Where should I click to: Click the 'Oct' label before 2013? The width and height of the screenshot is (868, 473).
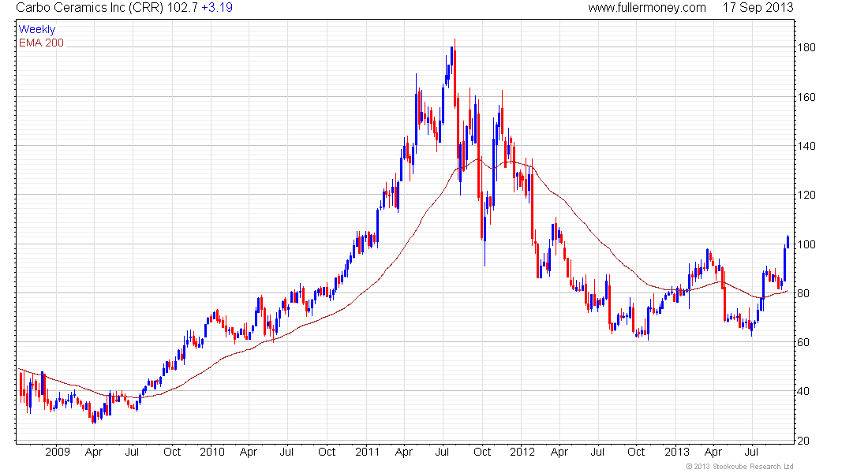pyautogui.click(x=636, y=452)
